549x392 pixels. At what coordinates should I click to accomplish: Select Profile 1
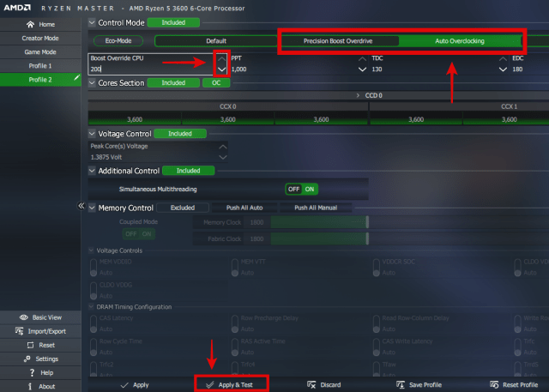click(x=40, y=66)
